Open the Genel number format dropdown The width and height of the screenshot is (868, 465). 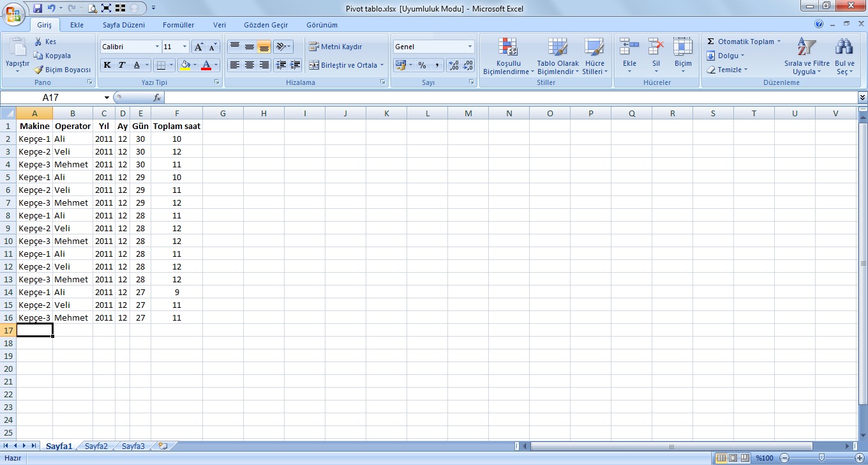470,47
